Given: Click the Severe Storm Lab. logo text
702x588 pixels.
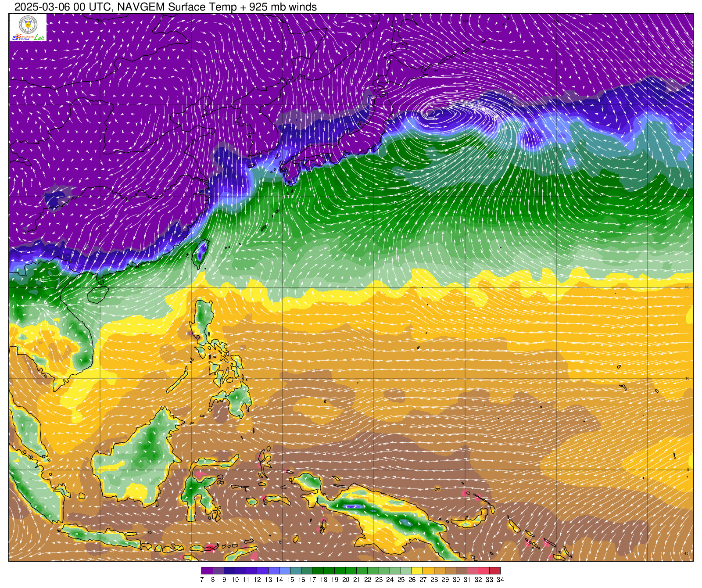Looking at the screenshot, I should click(x=28, y=37).
